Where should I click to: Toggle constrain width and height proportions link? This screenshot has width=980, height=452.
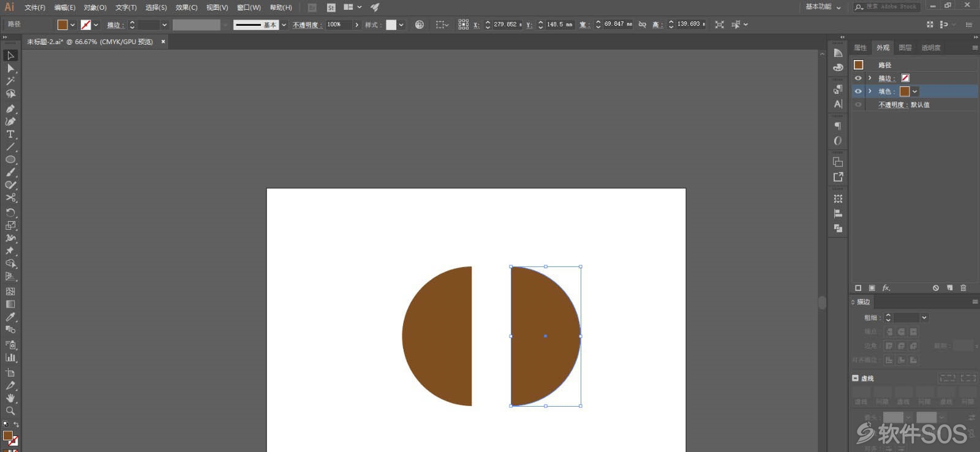pos(643,24)
